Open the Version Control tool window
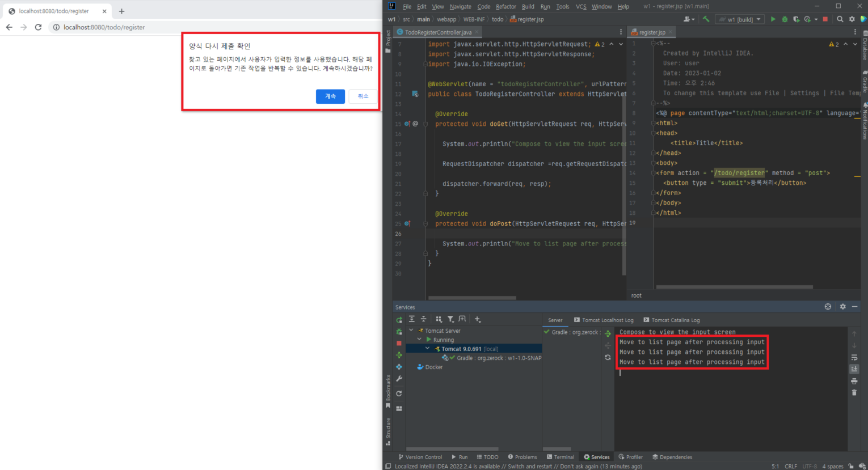 pyautogui.click(x=420, y=457)
